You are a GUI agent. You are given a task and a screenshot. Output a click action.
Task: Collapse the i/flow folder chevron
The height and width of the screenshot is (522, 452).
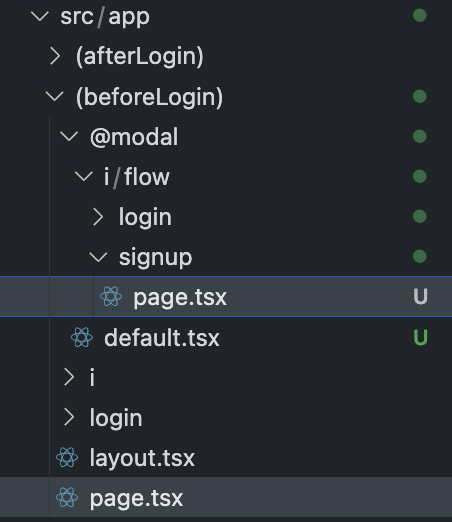[84, 177]
